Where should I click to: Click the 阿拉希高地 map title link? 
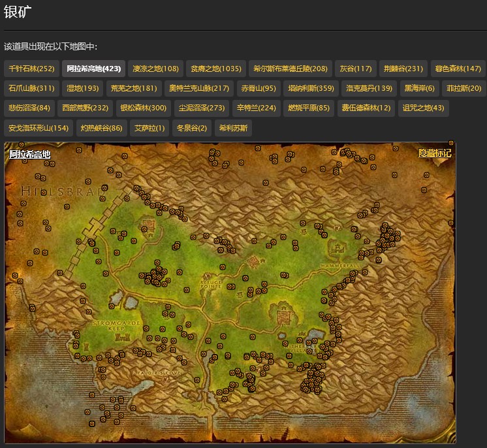click(30, 154)
